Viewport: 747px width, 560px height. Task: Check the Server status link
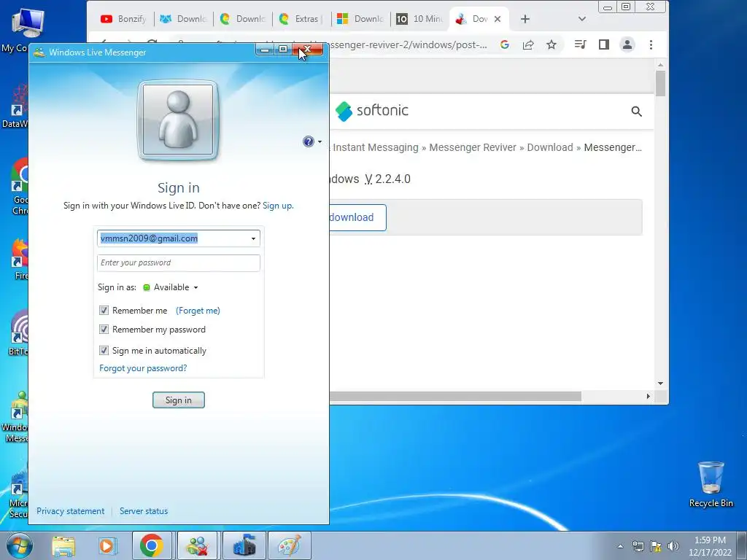[144, 511]
